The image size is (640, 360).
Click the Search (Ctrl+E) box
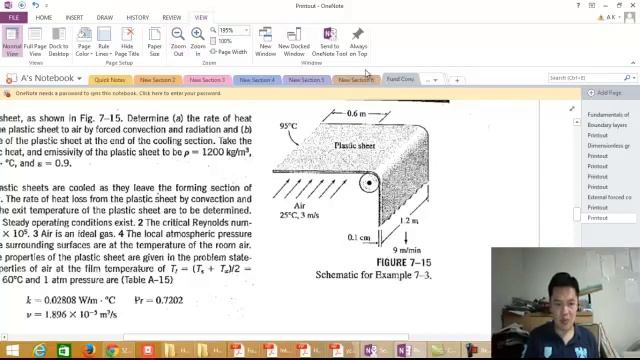tap(586, 78)
